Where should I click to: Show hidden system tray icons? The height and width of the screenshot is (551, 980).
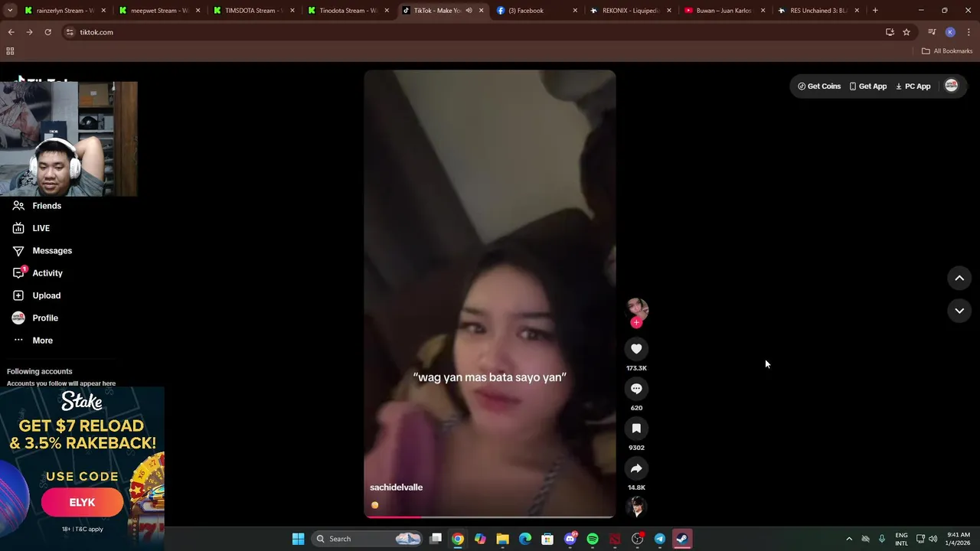coord(849,539)
